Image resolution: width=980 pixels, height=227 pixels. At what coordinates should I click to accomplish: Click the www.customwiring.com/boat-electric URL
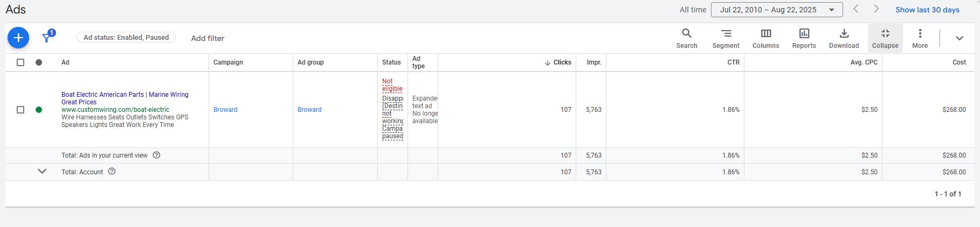point(115,110)
